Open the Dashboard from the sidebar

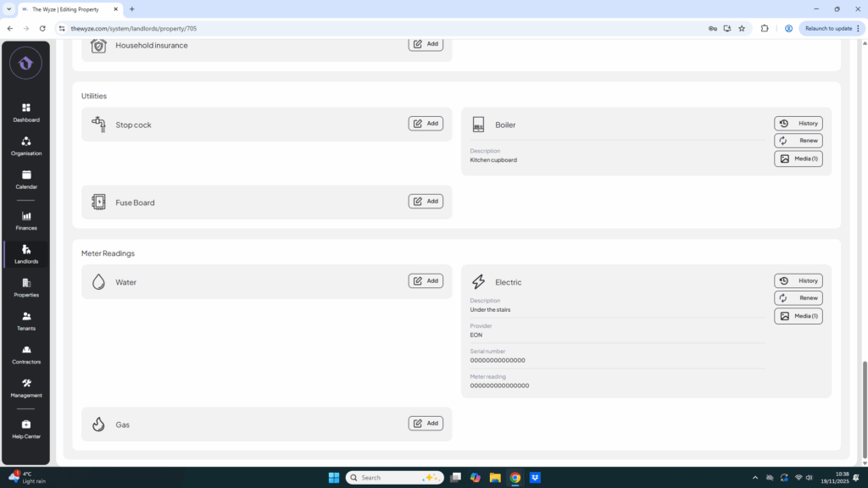coord(25,112)
